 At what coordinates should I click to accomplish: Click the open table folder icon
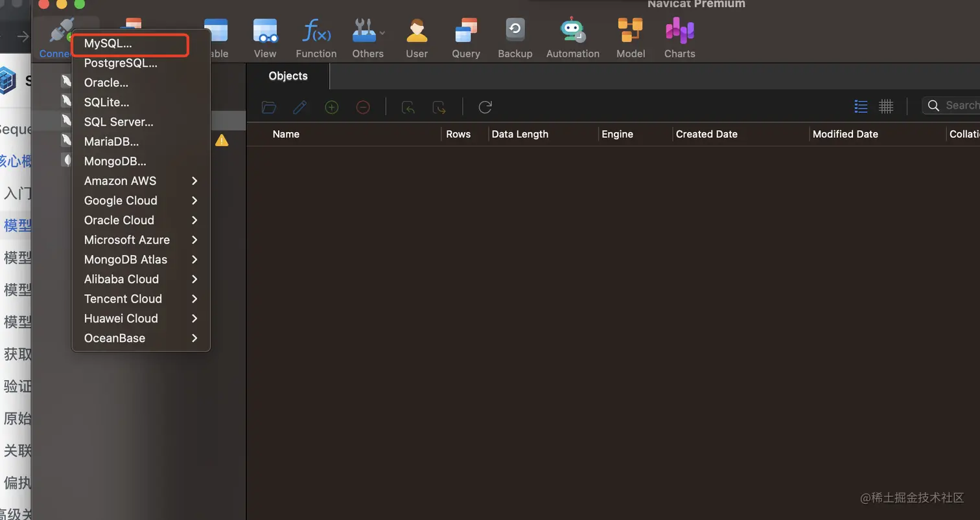[269, 107]
